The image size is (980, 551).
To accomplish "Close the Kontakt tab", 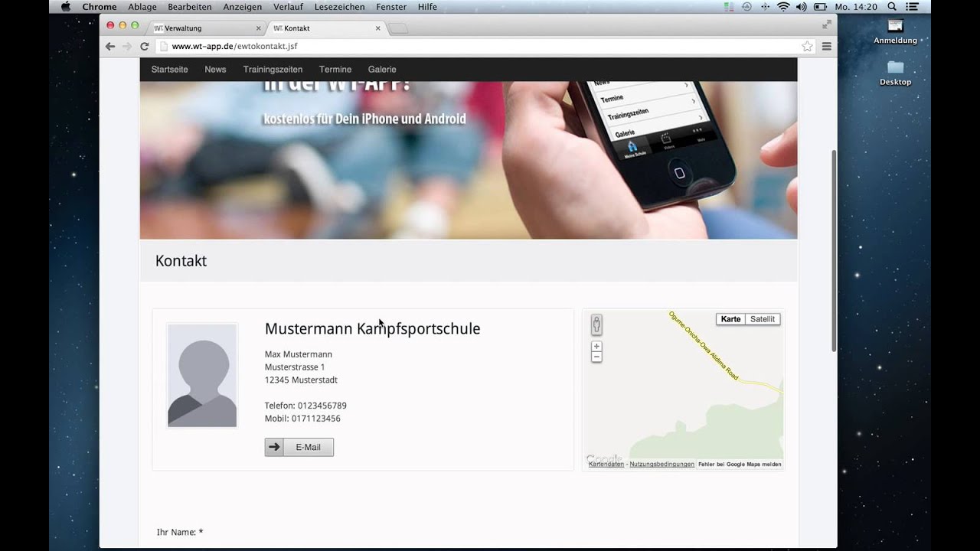I will (377, 28).
